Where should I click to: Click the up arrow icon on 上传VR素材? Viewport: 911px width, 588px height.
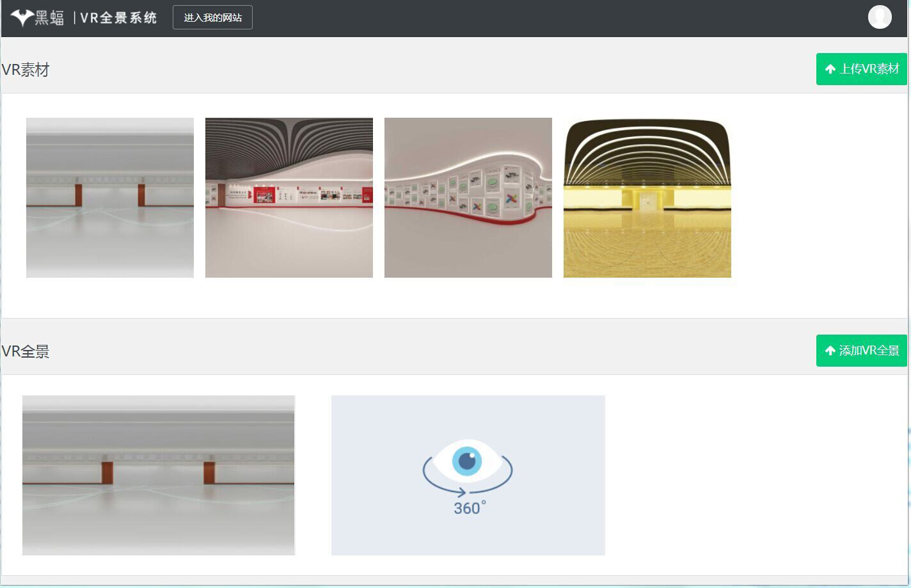pos(830,69)
